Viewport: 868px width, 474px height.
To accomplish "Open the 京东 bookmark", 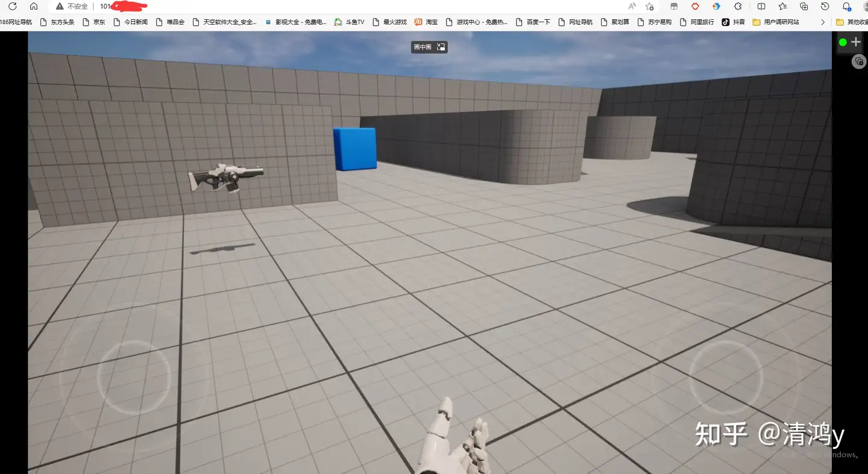I will click(93, 22).
